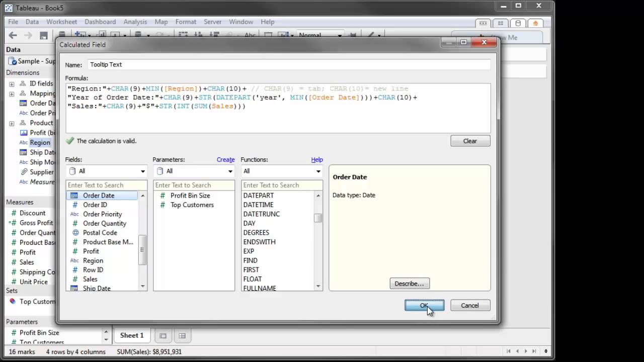Open the Worksheet menu

point(61,22)
